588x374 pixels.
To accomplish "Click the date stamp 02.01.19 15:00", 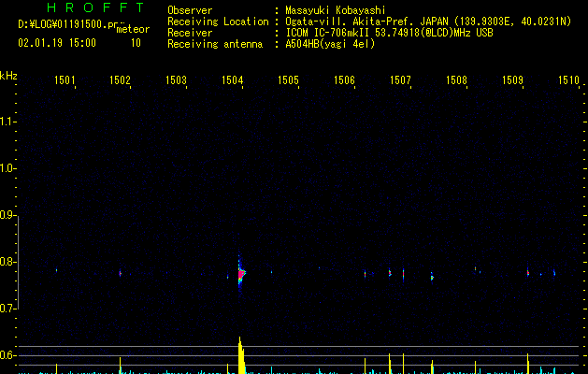I will [57, 43].
